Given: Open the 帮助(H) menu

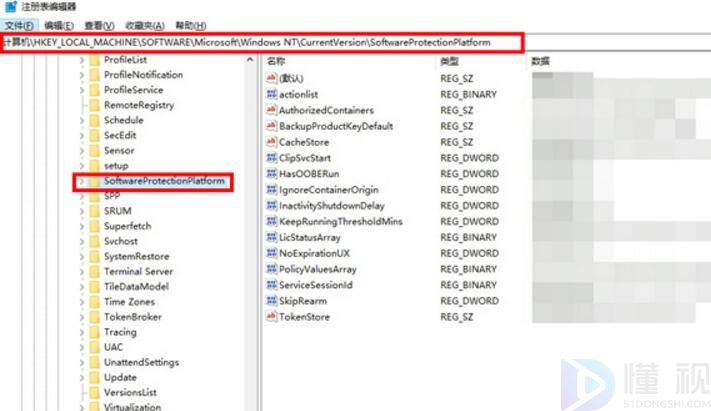Looking at the screenshot, I should coord(190,25).
